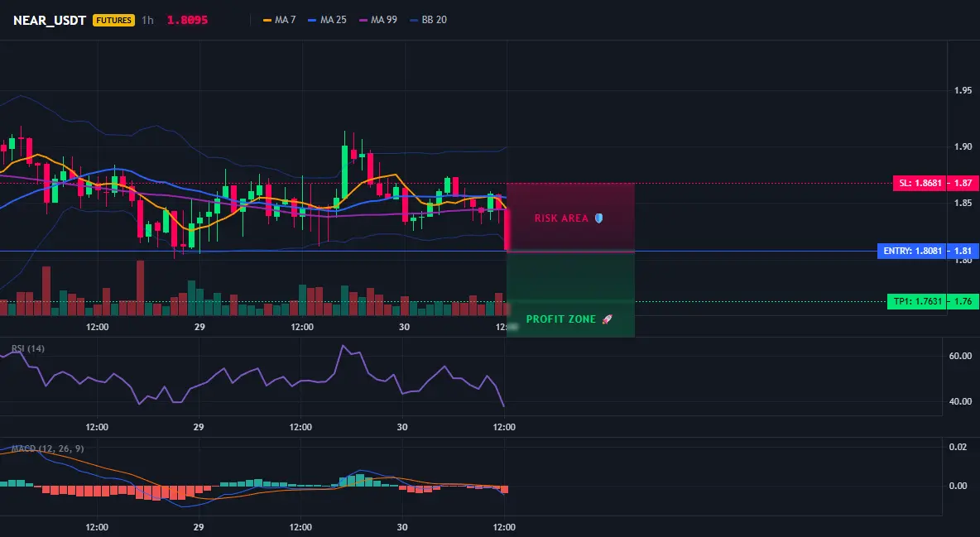Click the 40.00 RSI axis label

(x=960, y=401)
